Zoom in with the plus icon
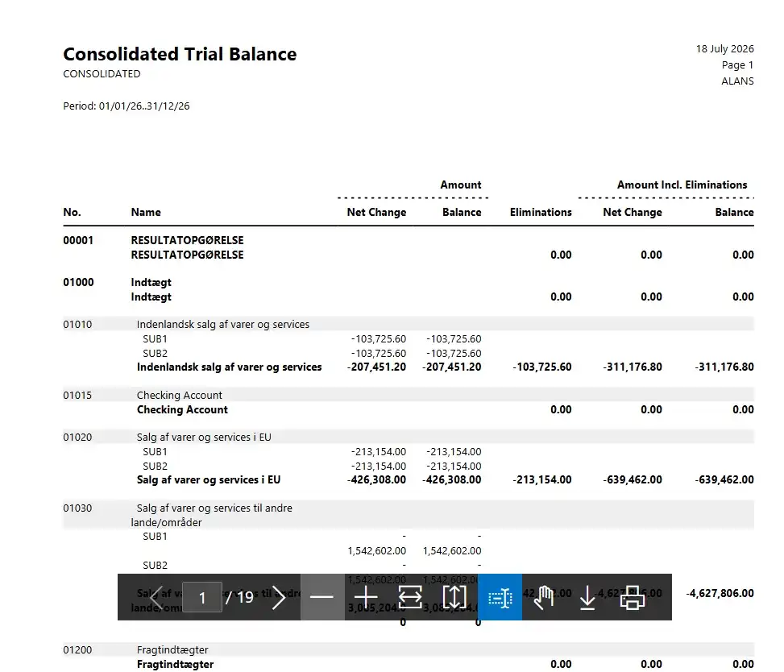The height and width of the screenshot is (672, 784). coord(366,597)
